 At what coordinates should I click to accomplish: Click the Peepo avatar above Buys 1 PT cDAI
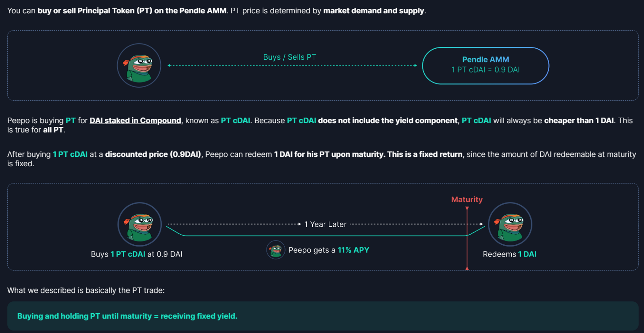(139, 224)
